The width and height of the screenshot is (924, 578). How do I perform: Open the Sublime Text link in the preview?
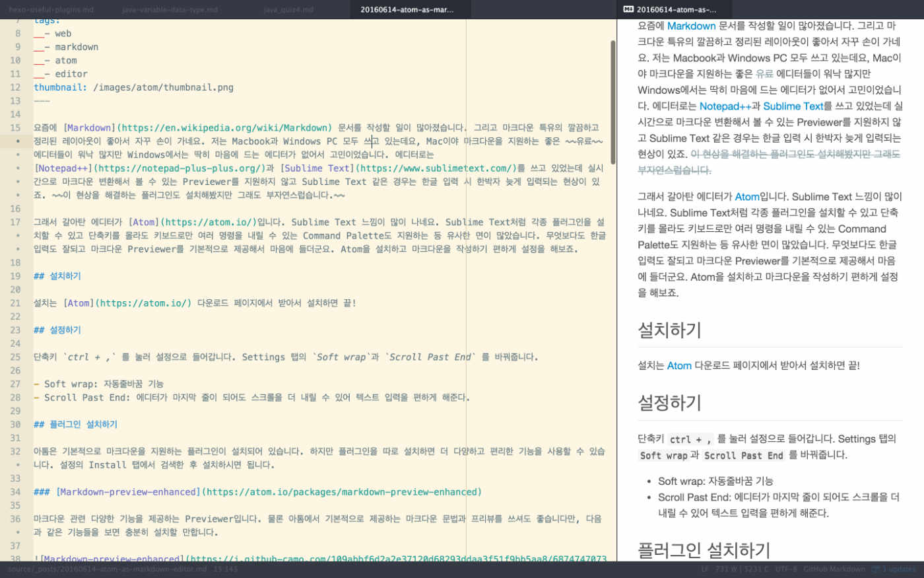pyautogui.click(x=793, y=106)
